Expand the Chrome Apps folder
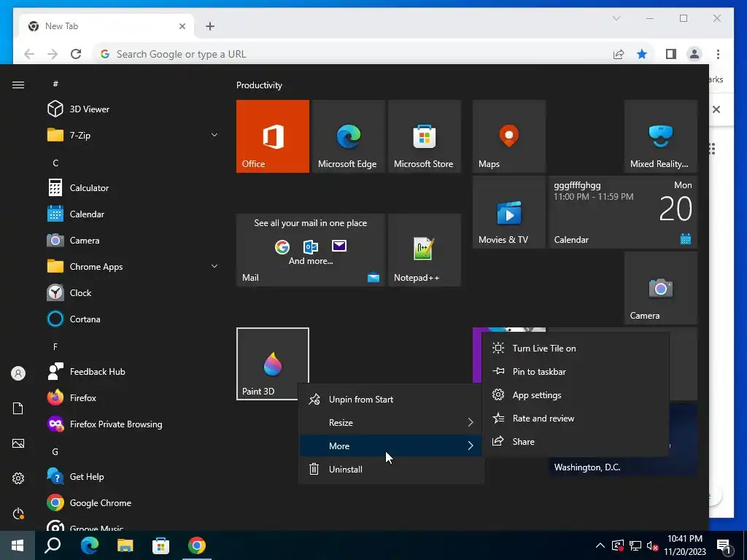This screenshot has width=747, height=560. click(133, 267)
